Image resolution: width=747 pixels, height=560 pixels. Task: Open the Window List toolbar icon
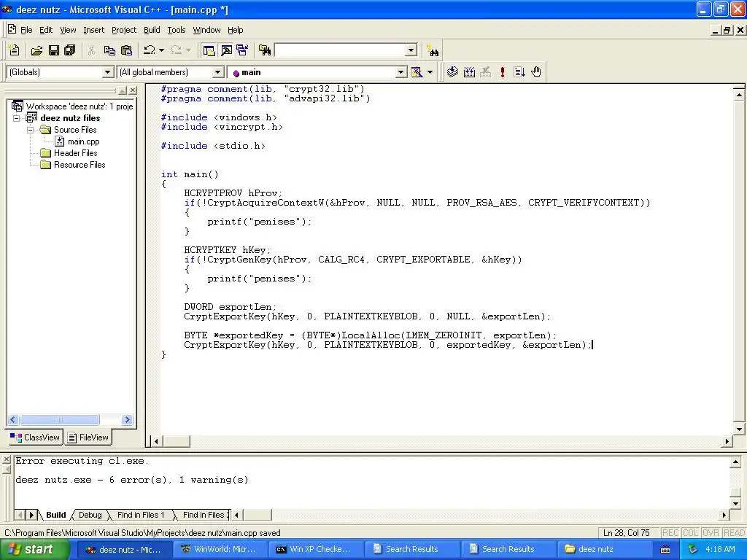pos(242,50)
